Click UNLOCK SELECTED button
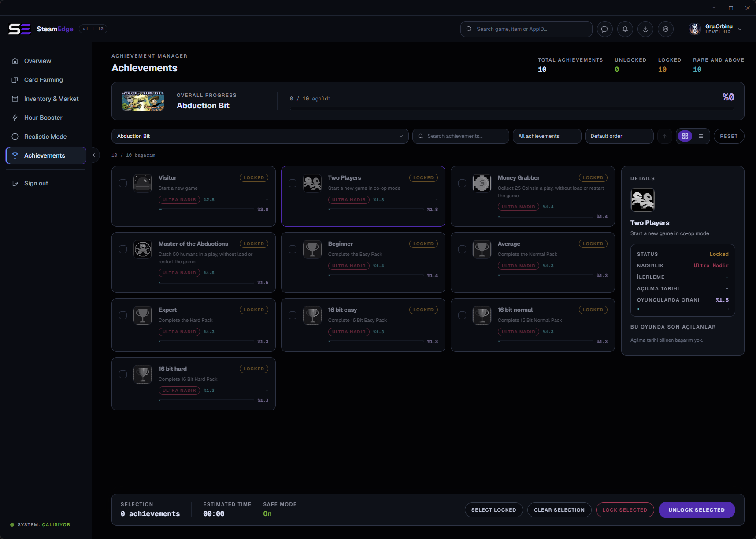Image resolution: width=756 pixels, height=539 pixels. click(697, 510)
